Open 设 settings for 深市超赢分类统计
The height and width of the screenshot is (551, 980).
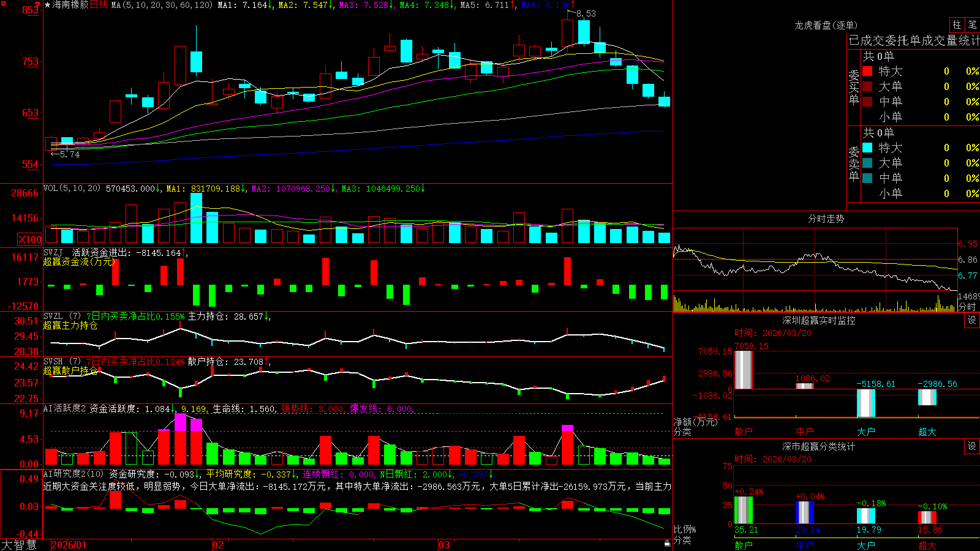click(x=972, y=446)
